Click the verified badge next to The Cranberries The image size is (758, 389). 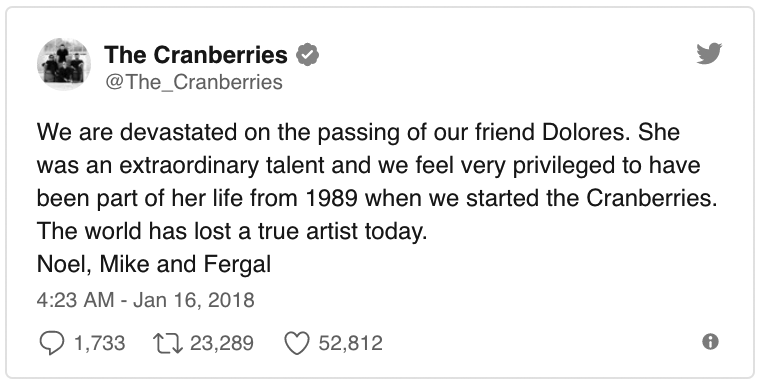307,55
